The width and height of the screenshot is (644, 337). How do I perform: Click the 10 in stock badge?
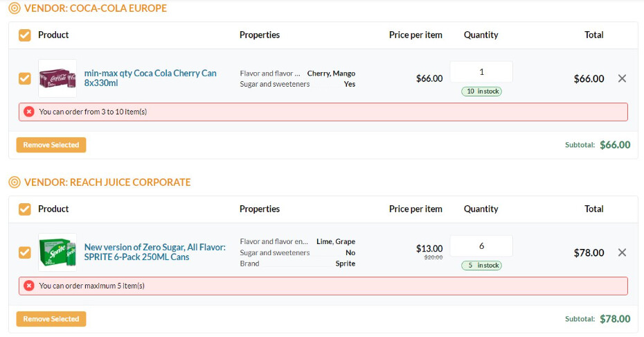click(x=481, y=92)
